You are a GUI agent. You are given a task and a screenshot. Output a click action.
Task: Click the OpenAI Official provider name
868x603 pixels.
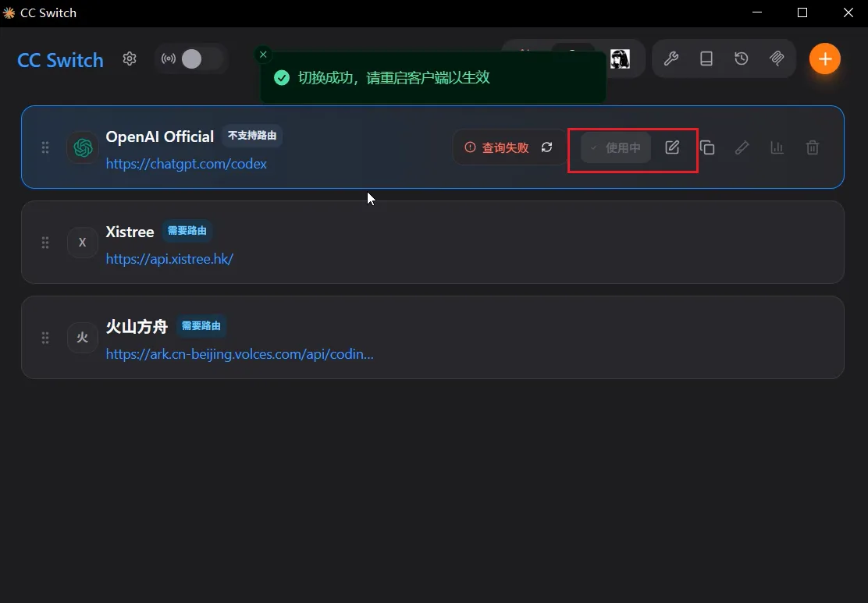[x=160, y=137]
